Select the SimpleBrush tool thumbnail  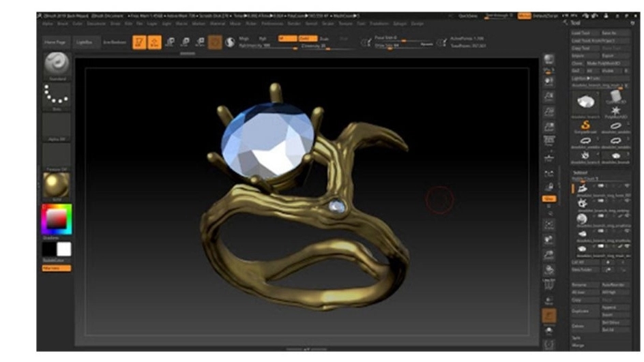pos(586,125)
